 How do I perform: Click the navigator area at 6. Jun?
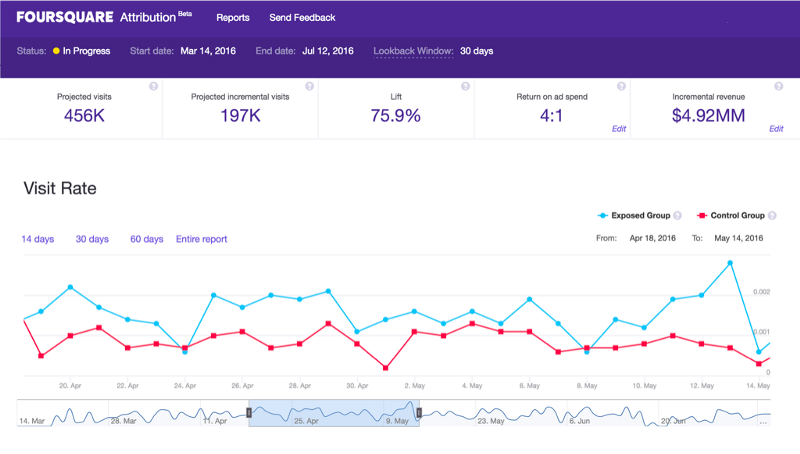click(580, 421)
